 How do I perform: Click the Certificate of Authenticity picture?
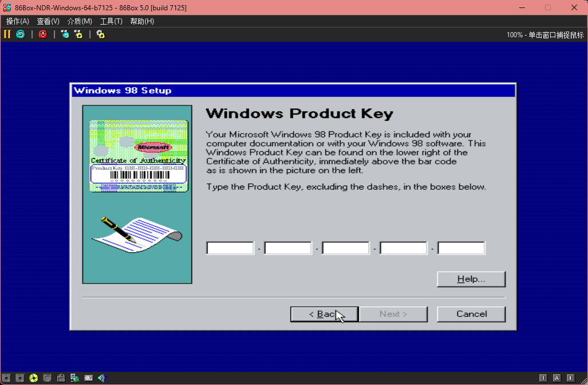pos(138,156)
